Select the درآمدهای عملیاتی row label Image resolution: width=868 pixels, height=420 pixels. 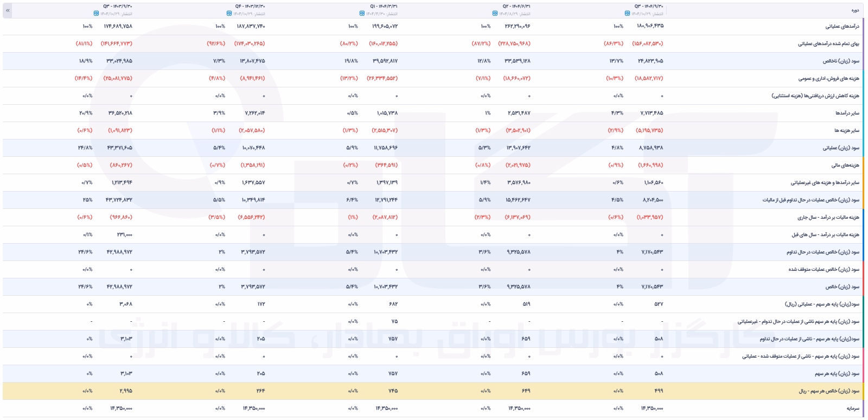[843, 26]
